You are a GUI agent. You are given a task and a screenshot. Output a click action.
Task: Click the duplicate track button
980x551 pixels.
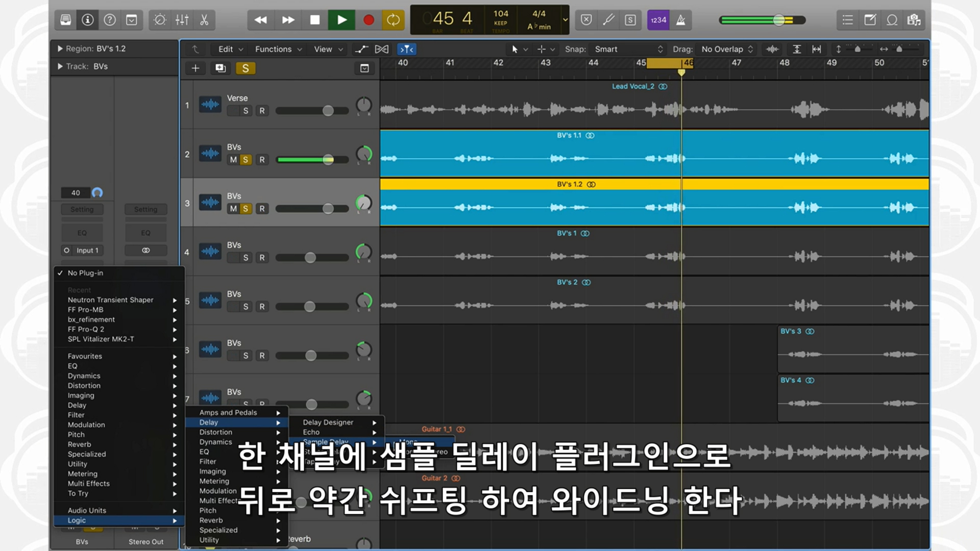[x=220, y=68]
